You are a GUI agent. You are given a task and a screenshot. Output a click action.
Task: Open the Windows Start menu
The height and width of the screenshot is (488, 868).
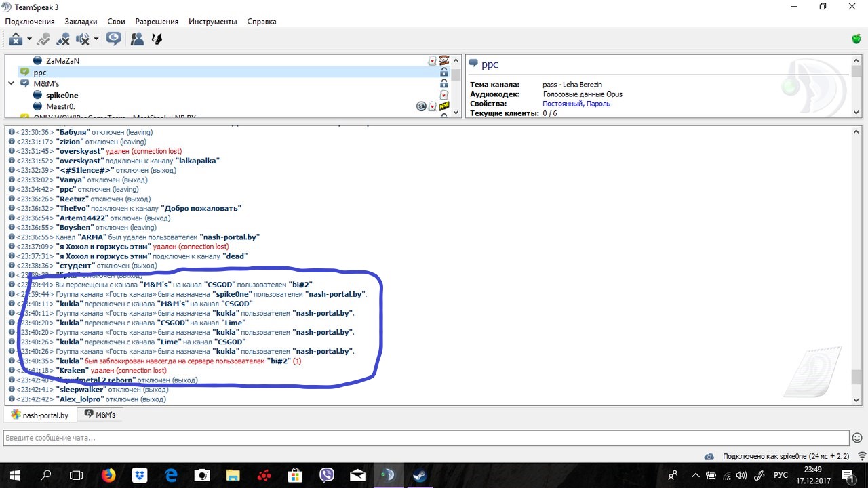[x=15, y=475]
